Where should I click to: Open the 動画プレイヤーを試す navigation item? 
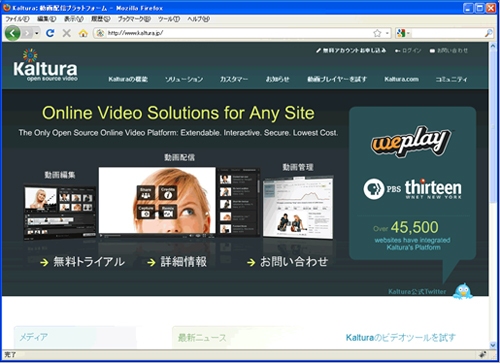point(337,79)
